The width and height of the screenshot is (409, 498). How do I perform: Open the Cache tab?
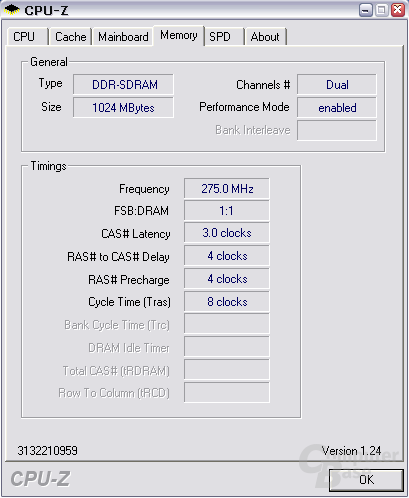[70, 37]
